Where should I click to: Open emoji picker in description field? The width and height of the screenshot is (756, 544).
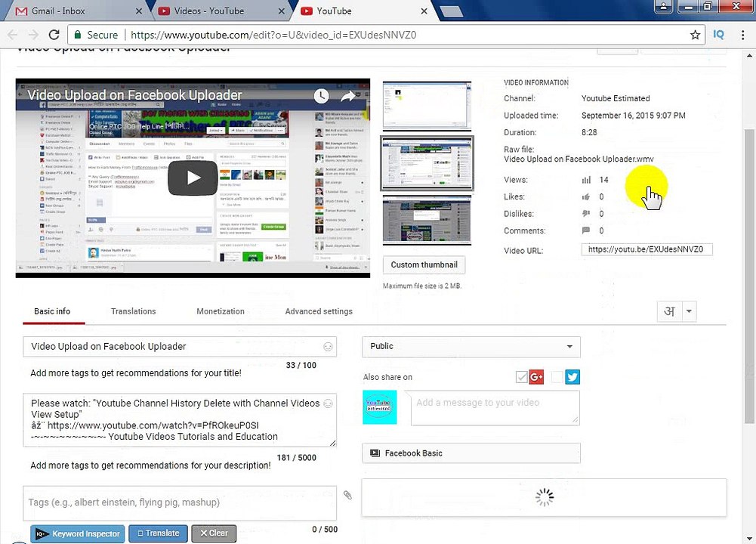328,403
